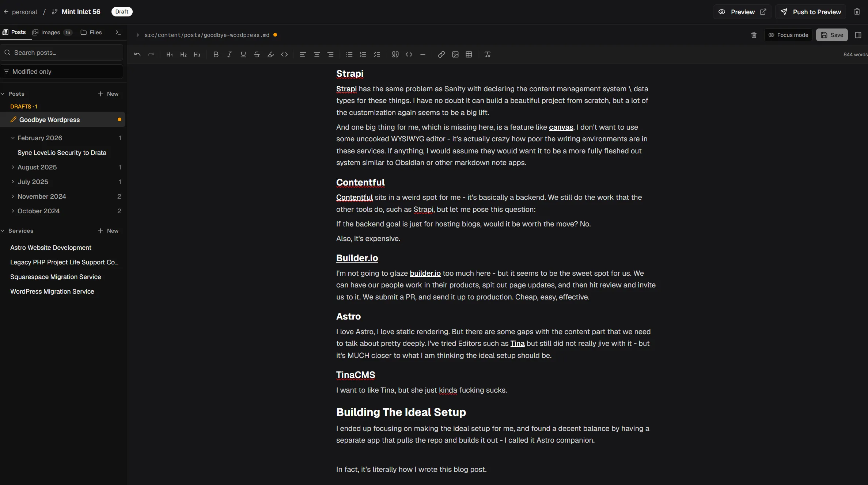Align text center

pyautogui.click(x=317, y=54)
